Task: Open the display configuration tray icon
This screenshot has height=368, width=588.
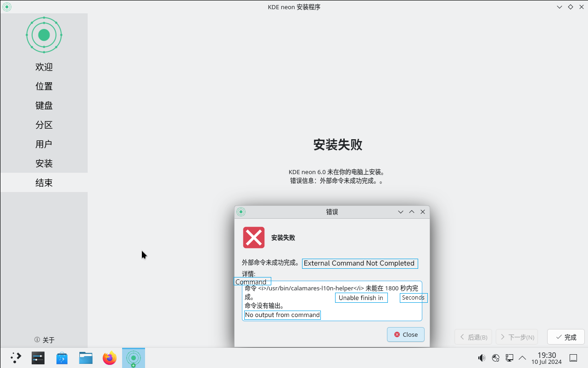Action: click(x=510, y=358)
